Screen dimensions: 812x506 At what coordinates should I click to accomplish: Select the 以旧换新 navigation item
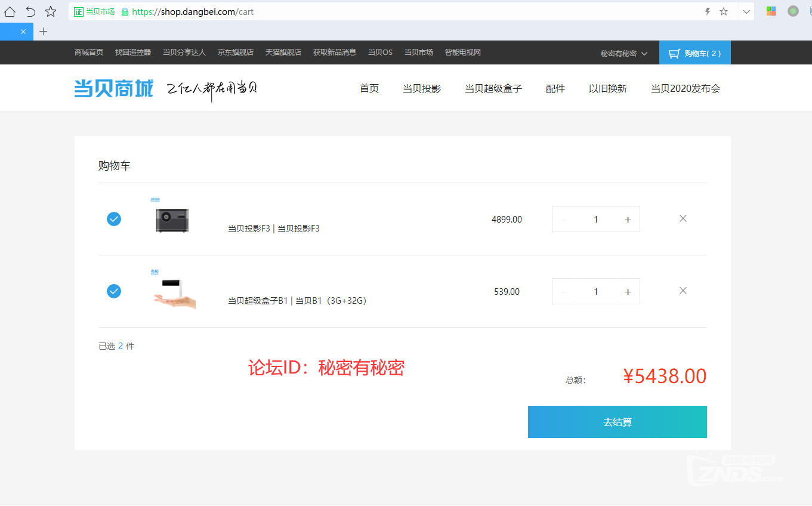(608, 88)
